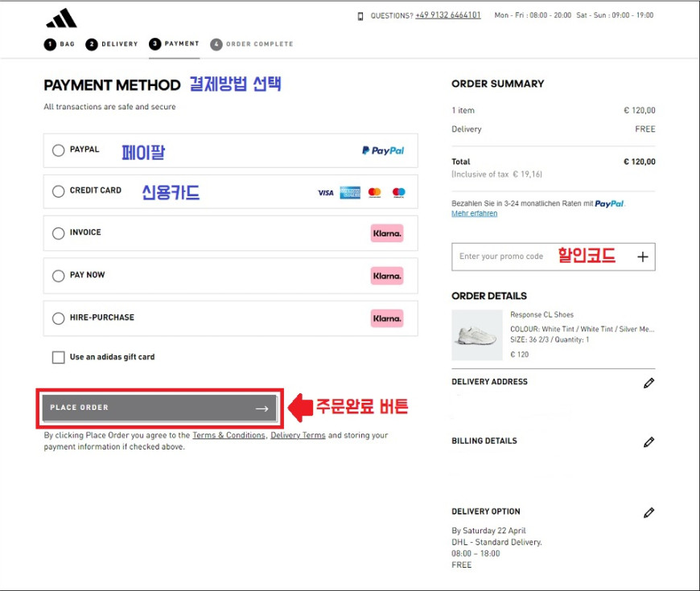Click the Response CL Shoes thumbnail
This screenshot has height=591, width=700.
[477, 335]
